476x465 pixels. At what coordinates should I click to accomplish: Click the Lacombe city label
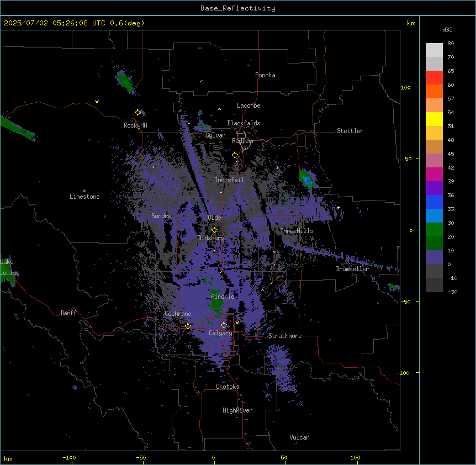click(x=248, y=105)
